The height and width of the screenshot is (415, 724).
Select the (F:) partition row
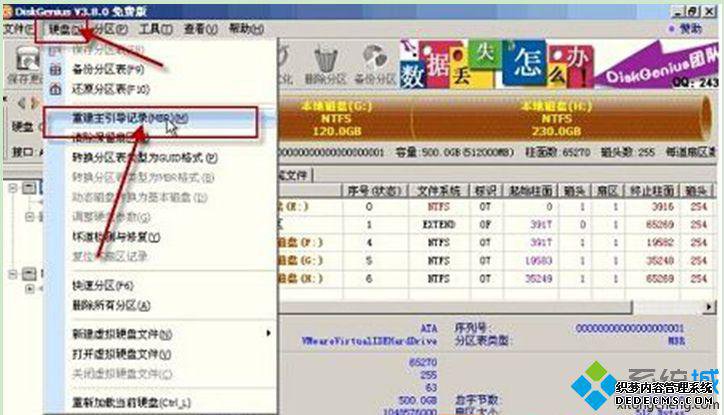496,243
